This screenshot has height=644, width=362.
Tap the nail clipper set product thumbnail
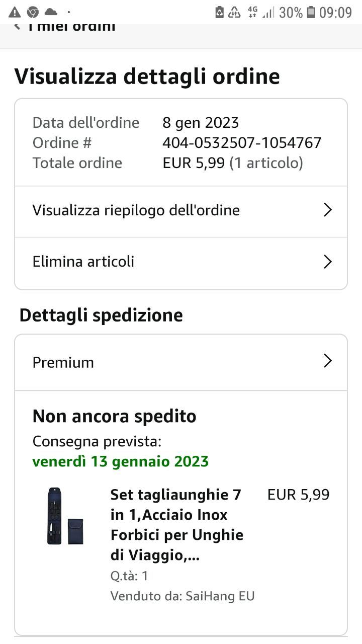65,516
